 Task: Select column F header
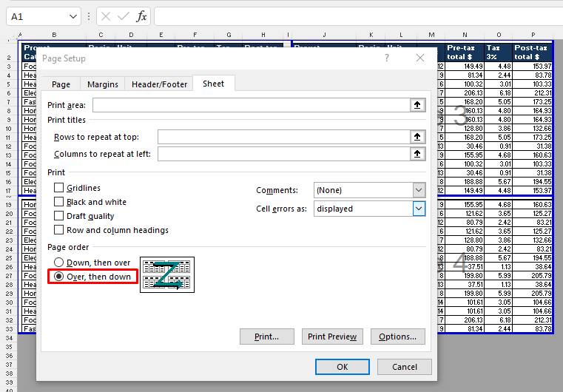[195, 35]
